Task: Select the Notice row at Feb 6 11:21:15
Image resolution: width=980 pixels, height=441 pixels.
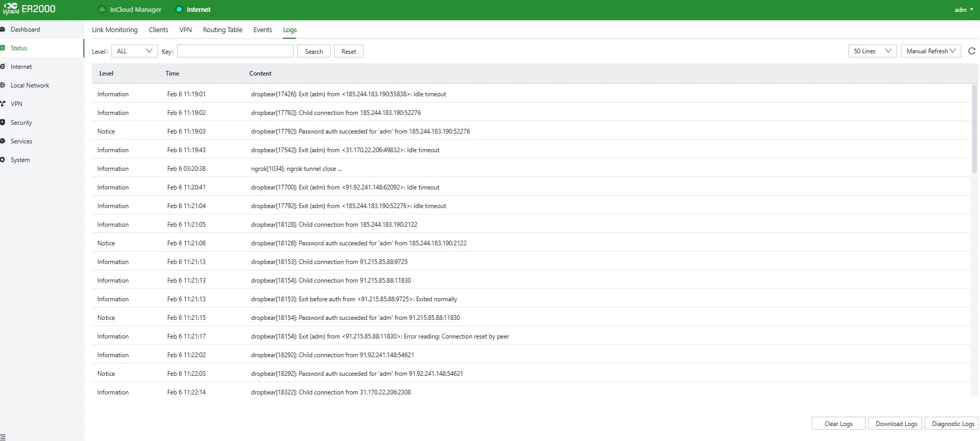Action: pos(531,318)
